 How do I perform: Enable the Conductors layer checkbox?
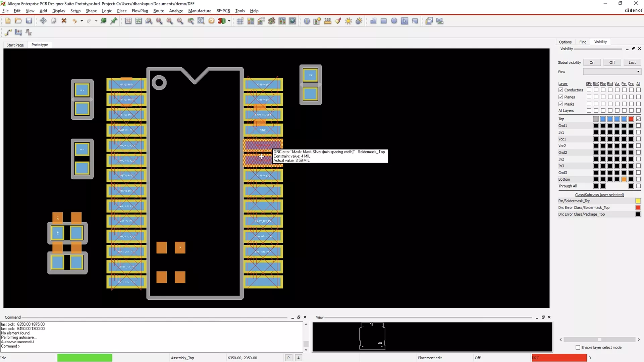click(x=561, y=90)
